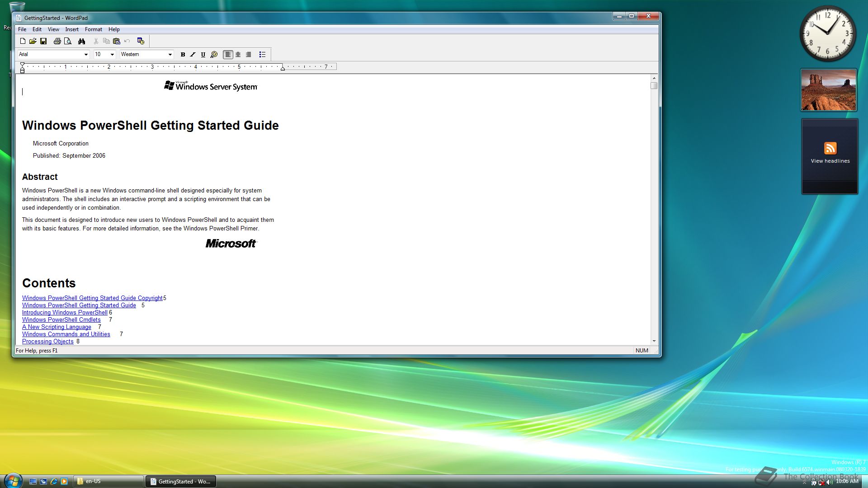
Task: Follow the A New Scripting Language link
Action: (x=57, y=327)
